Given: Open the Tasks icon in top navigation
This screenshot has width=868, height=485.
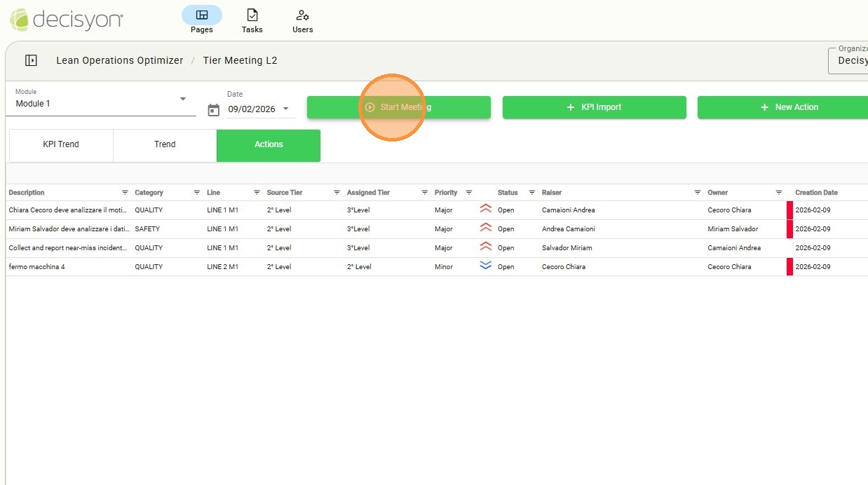Looking at the screenshot, I should click(x=252, y=15).
